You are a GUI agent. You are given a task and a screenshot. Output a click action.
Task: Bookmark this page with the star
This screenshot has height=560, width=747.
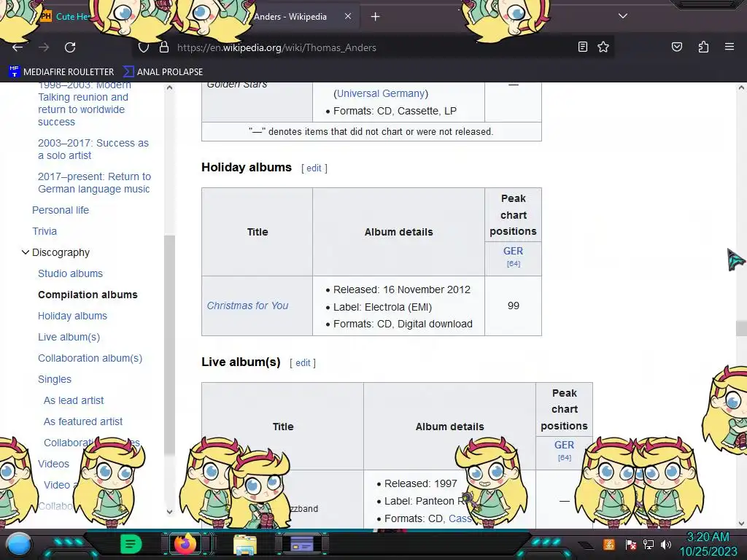(603, 47)
